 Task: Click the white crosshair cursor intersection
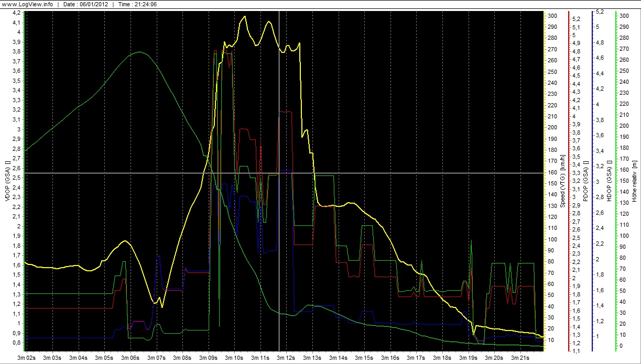coord(279,173)
